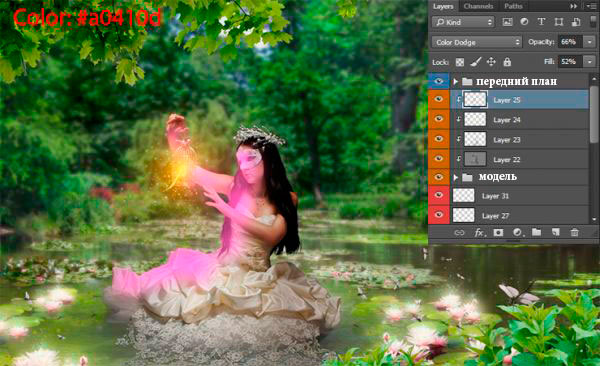Switch to the Channels tab
The width and height of the screenshot is (600, 366).
(x=478, y=6)
